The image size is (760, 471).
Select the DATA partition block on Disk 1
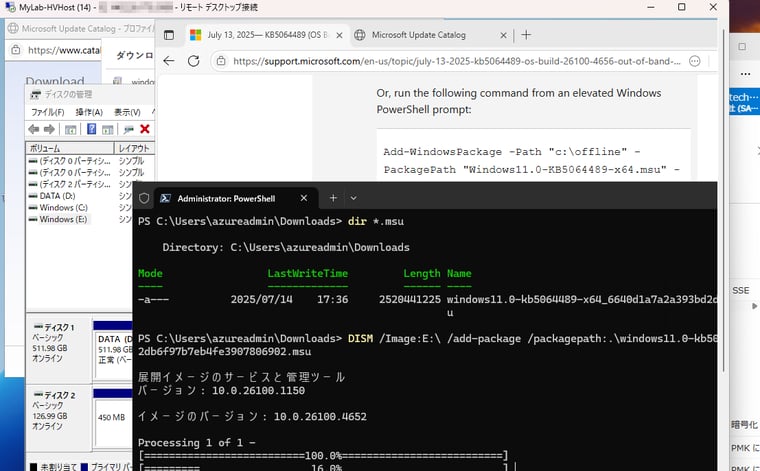114,355
